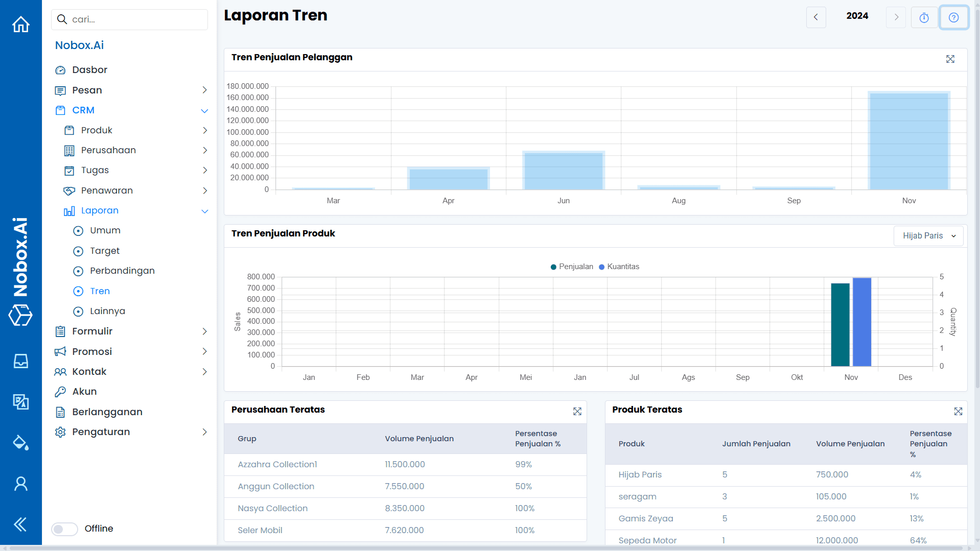980x551 pixels.
Task: Open the Lainnya report page
Action: pyautogui.click(x=107, y=311)
